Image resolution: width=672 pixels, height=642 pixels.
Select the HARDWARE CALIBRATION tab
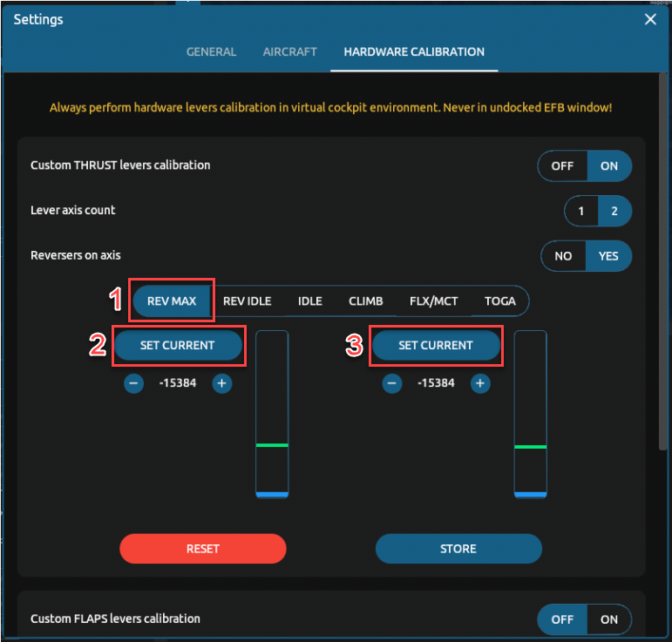tap(414, 51)
